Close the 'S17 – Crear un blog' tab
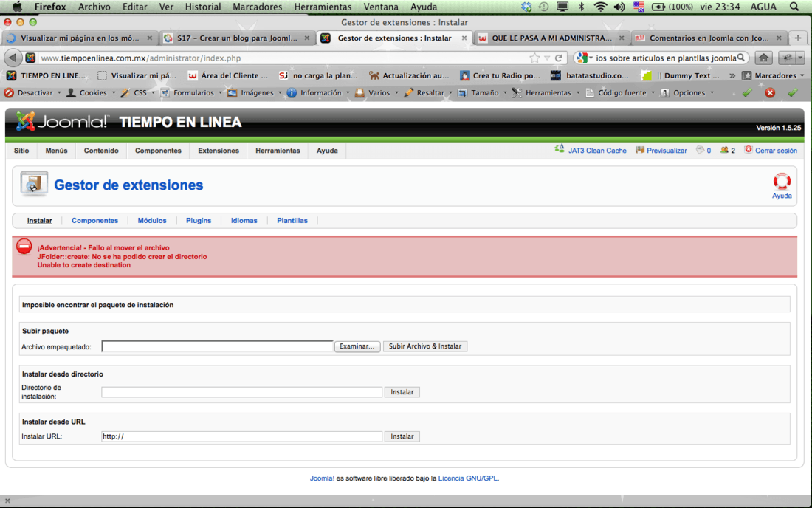The width and height of the screenshot is (812, 508). tap(306, 38)
